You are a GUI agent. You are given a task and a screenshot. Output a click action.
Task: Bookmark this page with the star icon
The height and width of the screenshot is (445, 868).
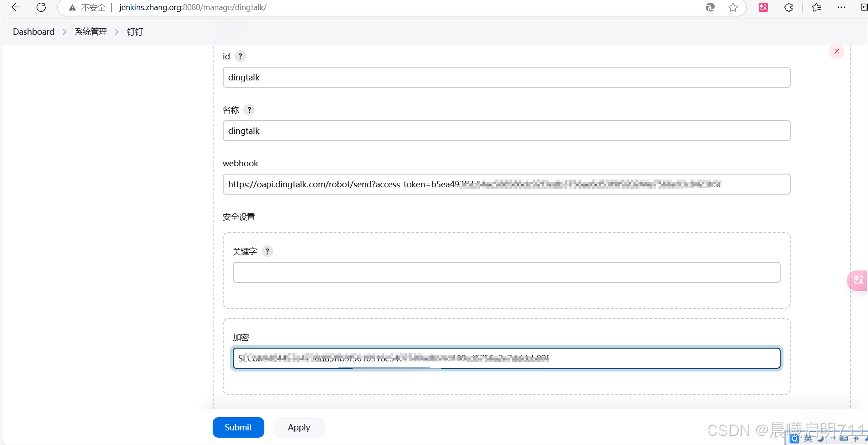(733, 7)
